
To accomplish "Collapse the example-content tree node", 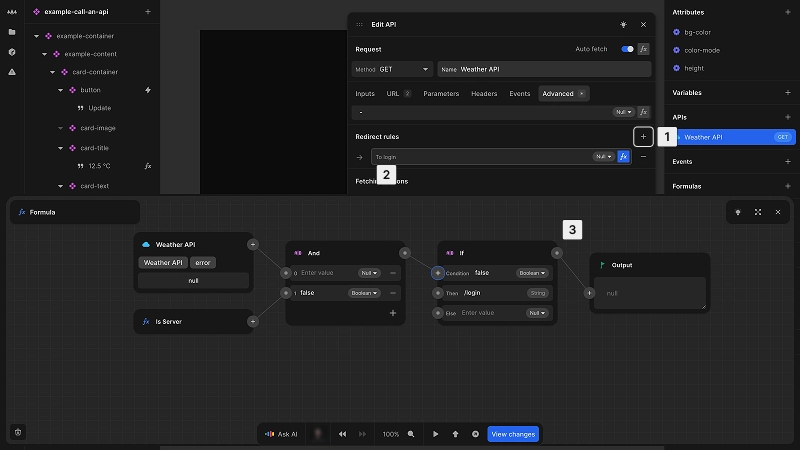I will tap(44, 54).
